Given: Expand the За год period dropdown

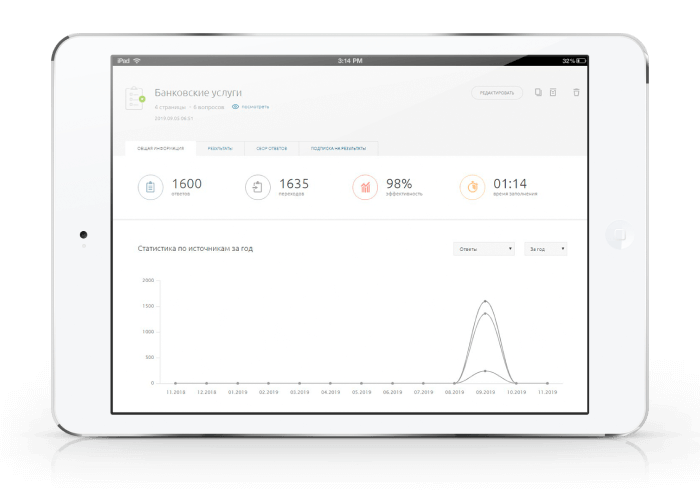Looking at the screenshot, I should tap(546, 248).
